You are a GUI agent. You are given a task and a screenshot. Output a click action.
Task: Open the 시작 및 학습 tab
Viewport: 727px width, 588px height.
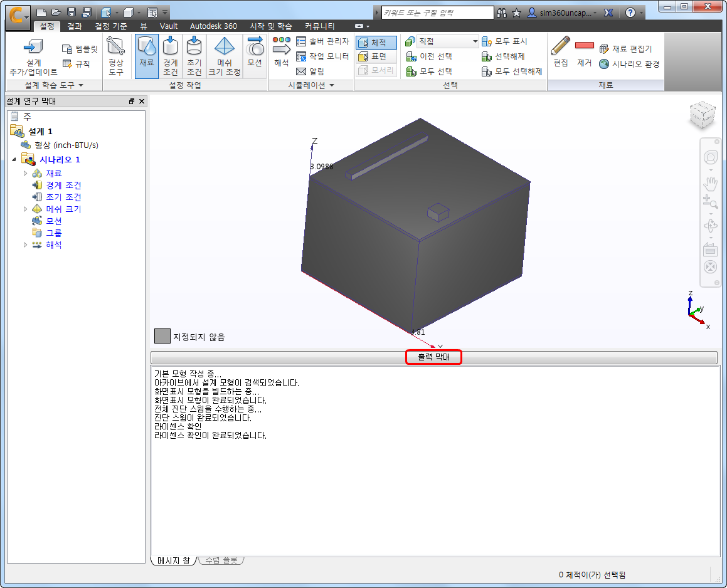click(271, 26)
